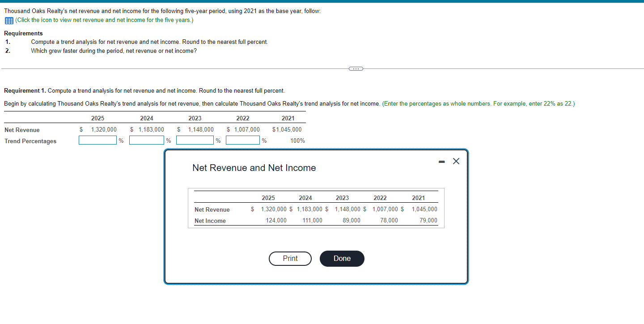Click the Requirements heading
This screenshot has width=644, height=324.
click(23, 34)
